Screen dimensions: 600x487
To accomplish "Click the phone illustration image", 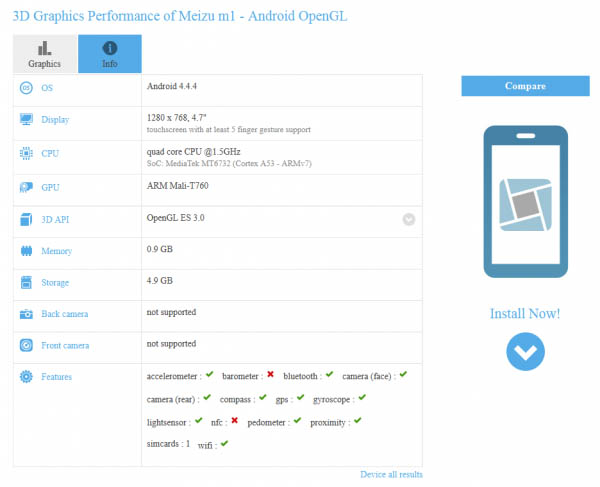I will tap(525, 202).
